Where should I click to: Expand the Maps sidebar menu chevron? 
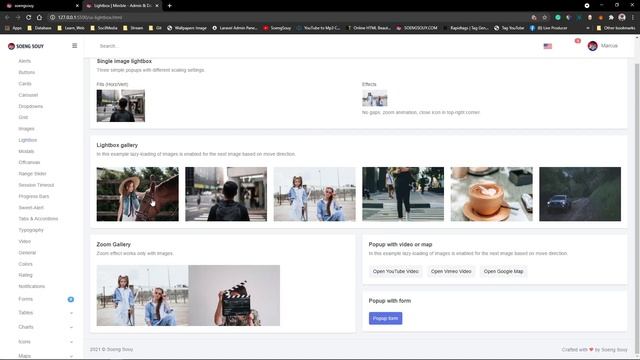(x=71, y=356)
